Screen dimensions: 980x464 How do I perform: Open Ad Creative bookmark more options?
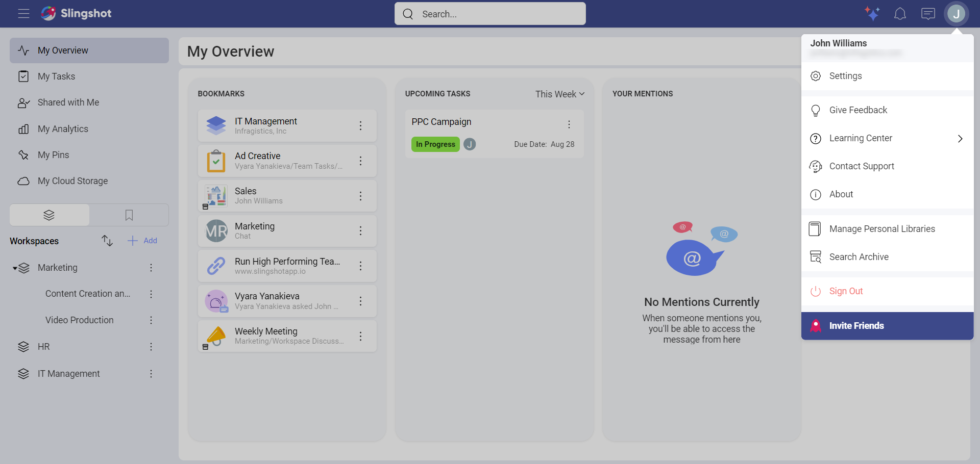(360, 161)
